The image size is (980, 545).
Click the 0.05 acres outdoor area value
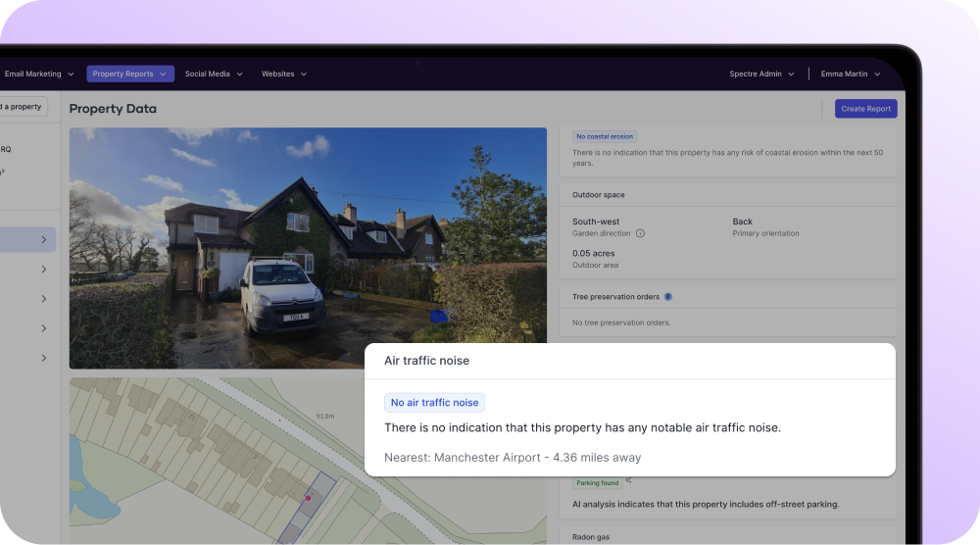tap(593, 253)
